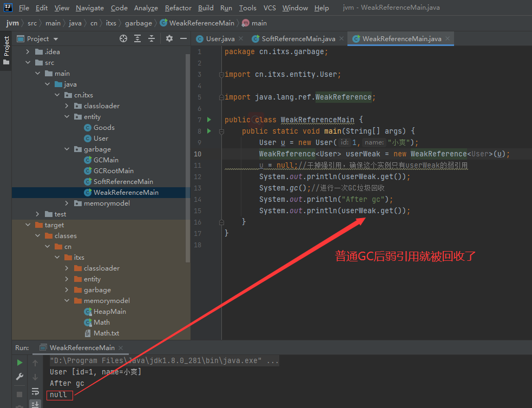Image resolution: width=532 pixels, height=408 pixels.
Task: Click jvm in the breadcrumb bar
Action: (x=12, y=23)
